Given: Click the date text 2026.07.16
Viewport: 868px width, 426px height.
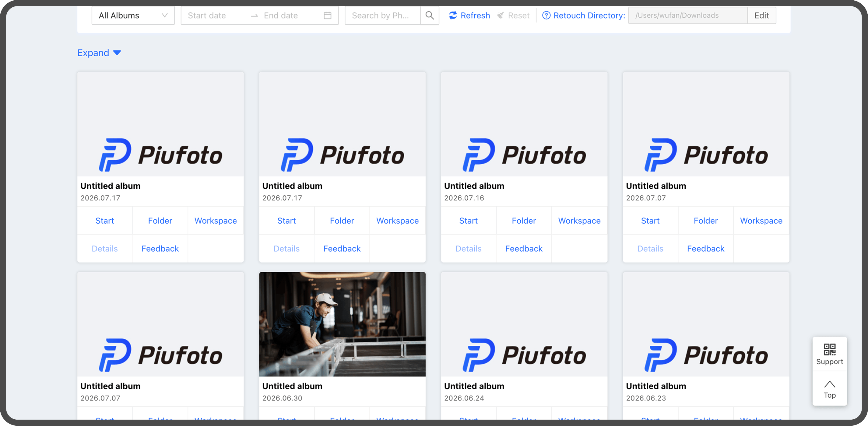Looking at the screenshot, I should [464, 198].
